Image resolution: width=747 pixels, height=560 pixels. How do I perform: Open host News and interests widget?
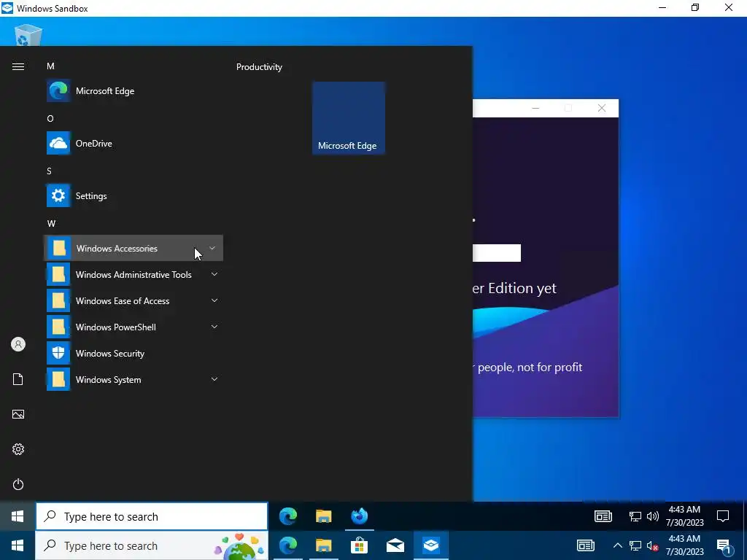586,545
